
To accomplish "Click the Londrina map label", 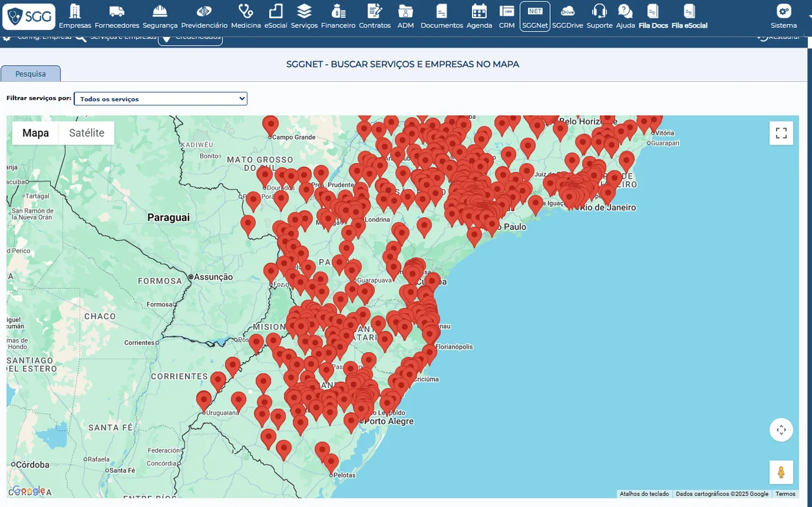I will [377, 220].
